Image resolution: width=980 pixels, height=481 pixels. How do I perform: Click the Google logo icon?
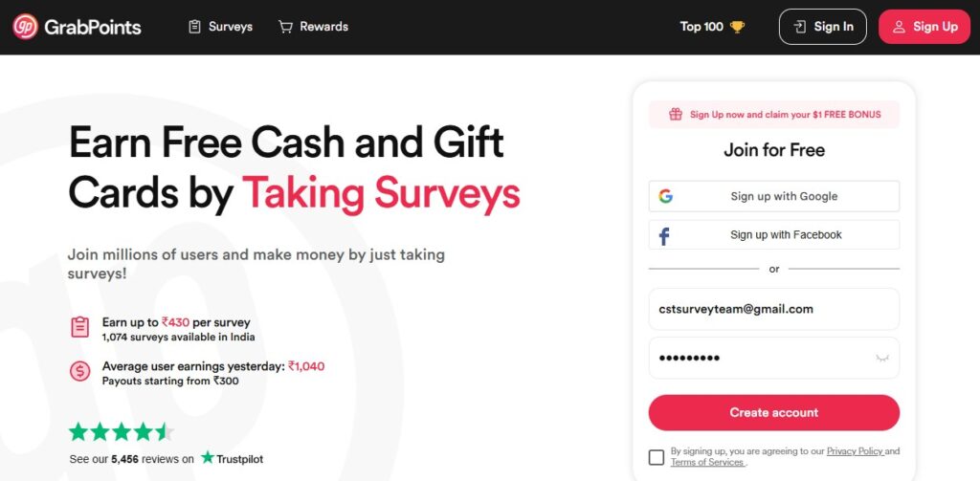666,196
